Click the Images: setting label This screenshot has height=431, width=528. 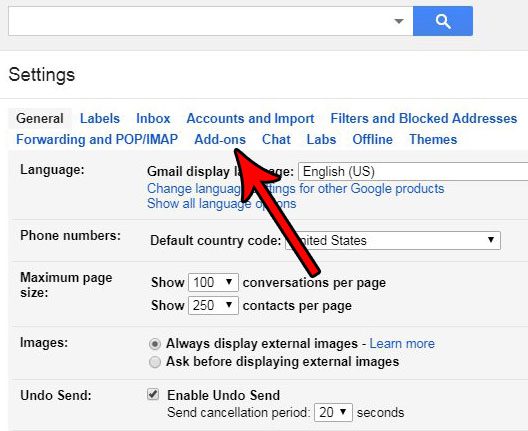coord(44,342)
